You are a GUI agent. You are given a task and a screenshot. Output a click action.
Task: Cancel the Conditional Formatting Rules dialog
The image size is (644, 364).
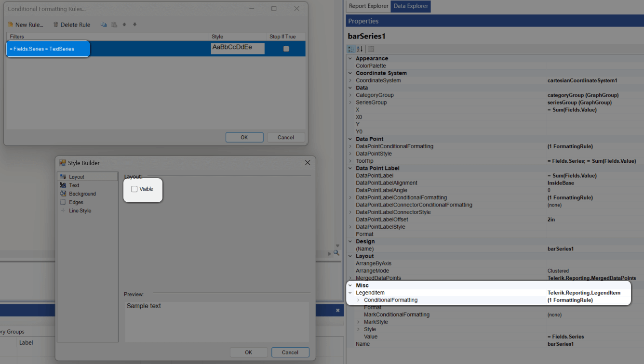pos(286,137)
